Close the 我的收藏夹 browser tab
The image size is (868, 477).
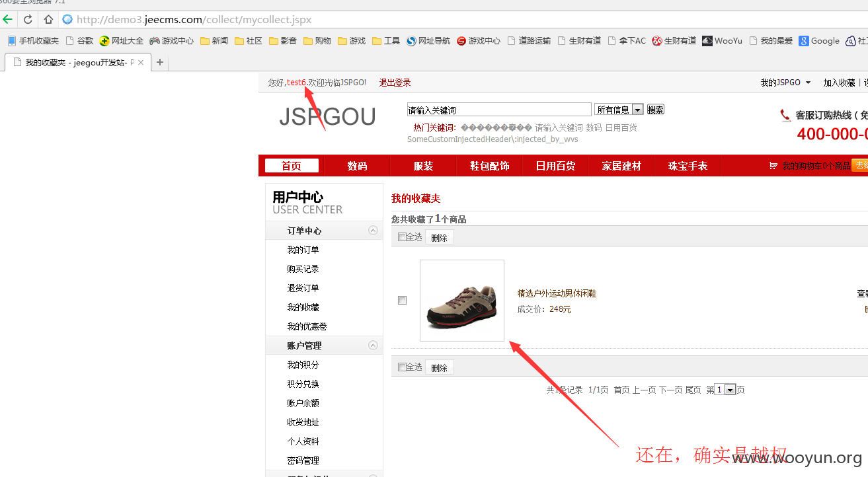tap(141, 63)
